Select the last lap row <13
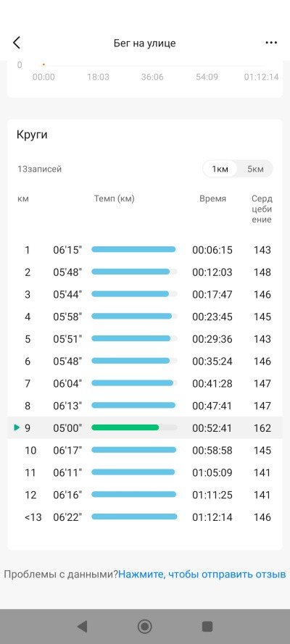 [x=144, y=517]
